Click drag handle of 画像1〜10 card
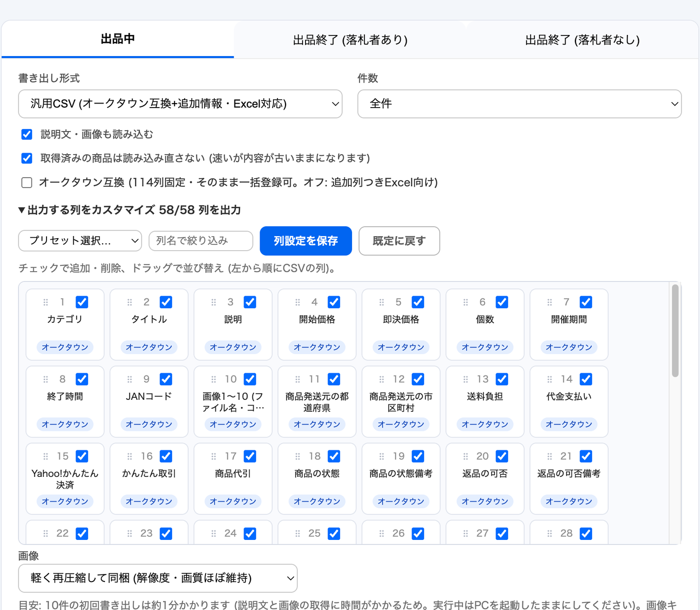The height and width of the screenshot is (610, 700). pyautogui.click(x=213, y=379)
